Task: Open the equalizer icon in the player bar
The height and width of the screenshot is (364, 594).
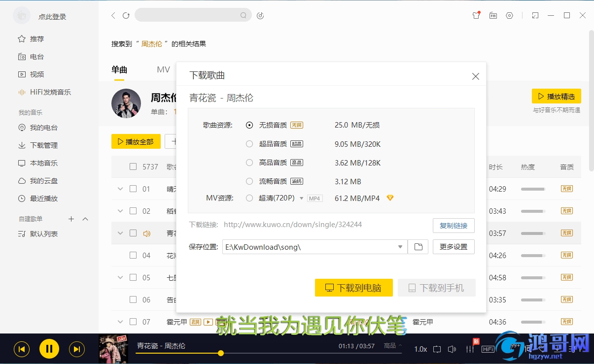Action: click(x=470, y=349)
